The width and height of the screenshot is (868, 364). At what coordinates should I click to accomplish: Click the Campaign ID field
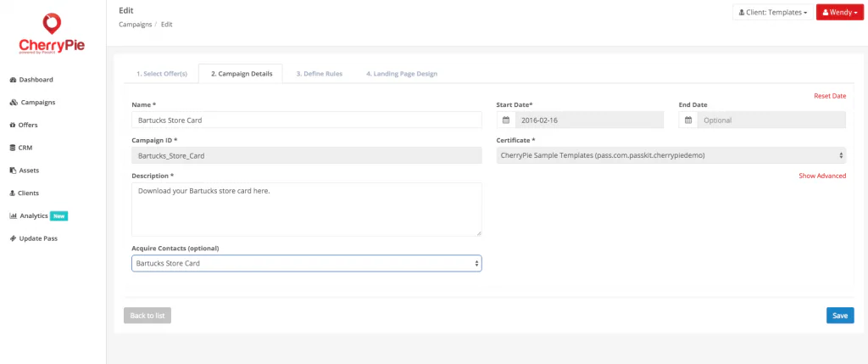coord(307,155)
